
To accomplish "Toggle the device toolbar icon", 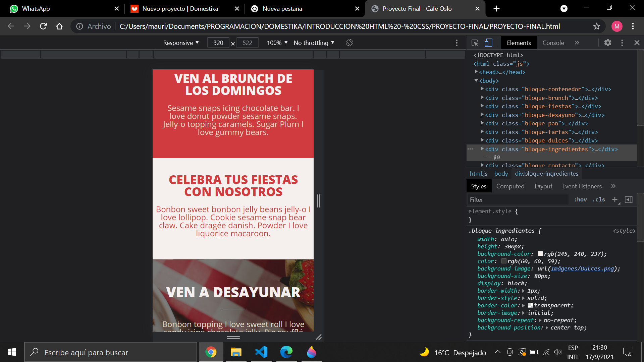I will 488,43.
